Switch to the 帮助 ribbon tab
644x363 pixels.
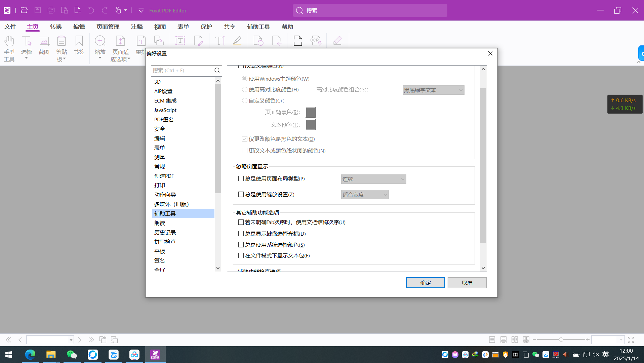tap(287, 27)
